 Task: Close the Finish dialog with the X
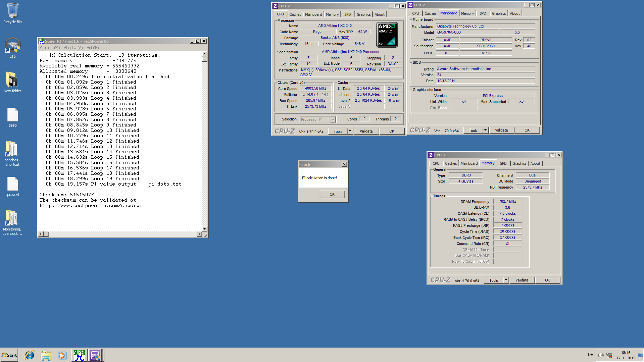(x=344, y=164)
